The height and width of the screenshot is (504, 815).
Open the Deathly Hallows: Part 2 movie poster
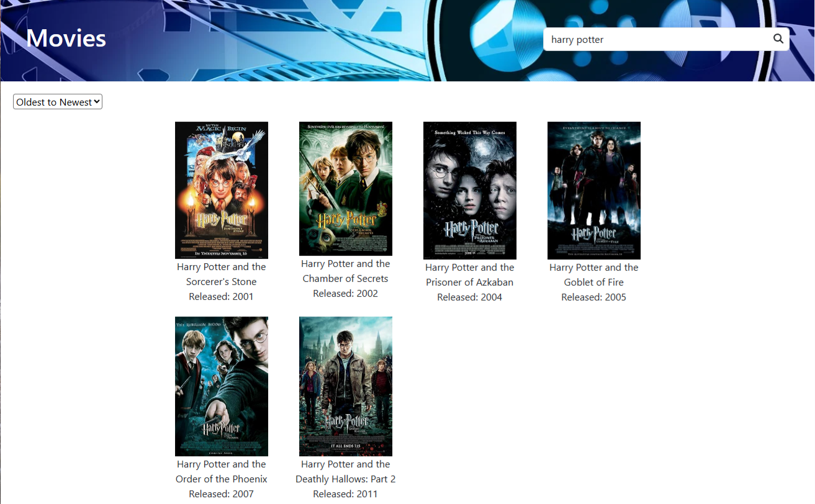(x=346, y=386)
